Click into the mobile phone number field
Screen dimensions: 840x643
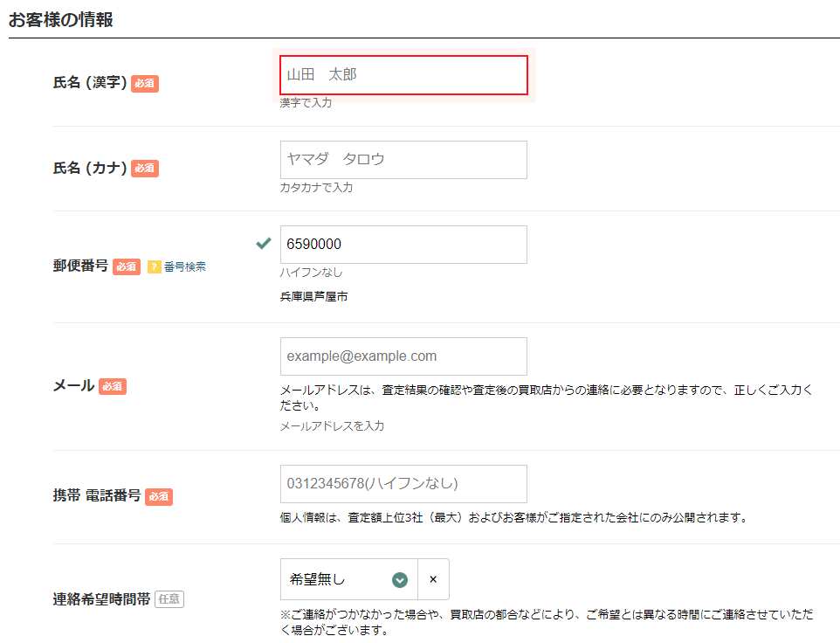click(x=403, y=484)
